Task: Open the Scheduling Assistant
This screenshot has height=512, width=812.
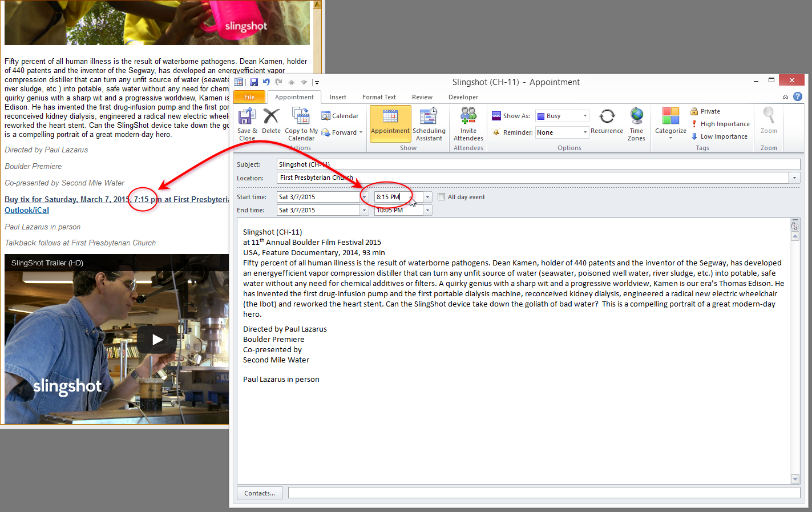Action: pyautogui.click(x=429, y=124)
